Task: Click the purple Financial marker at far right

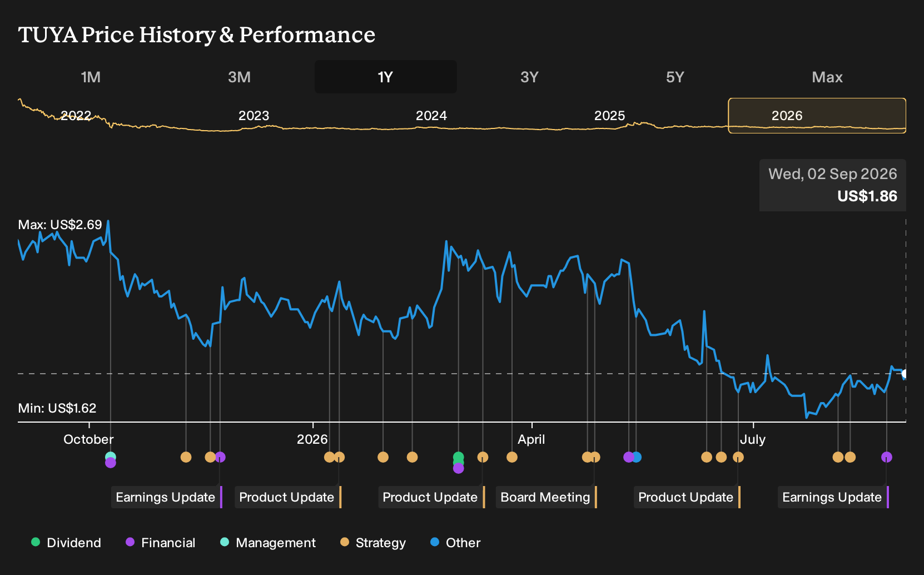Action: (x=887, y=457)
